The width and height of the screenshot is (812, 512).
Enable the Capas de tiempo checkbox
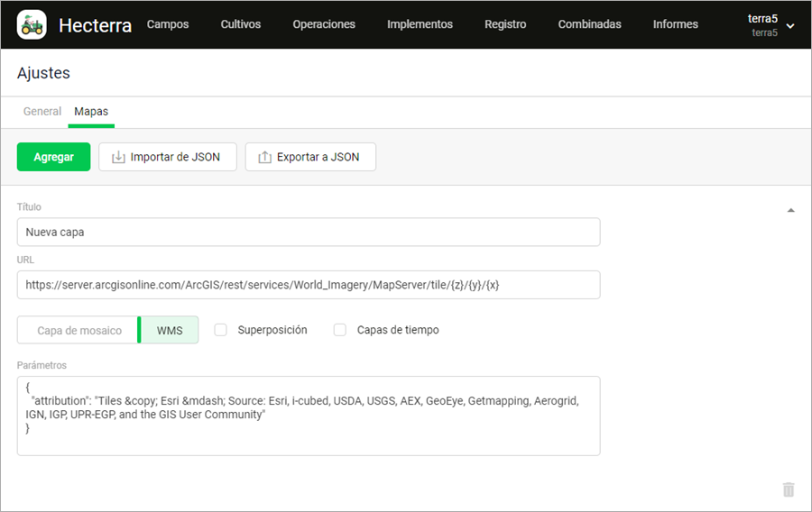340,330
